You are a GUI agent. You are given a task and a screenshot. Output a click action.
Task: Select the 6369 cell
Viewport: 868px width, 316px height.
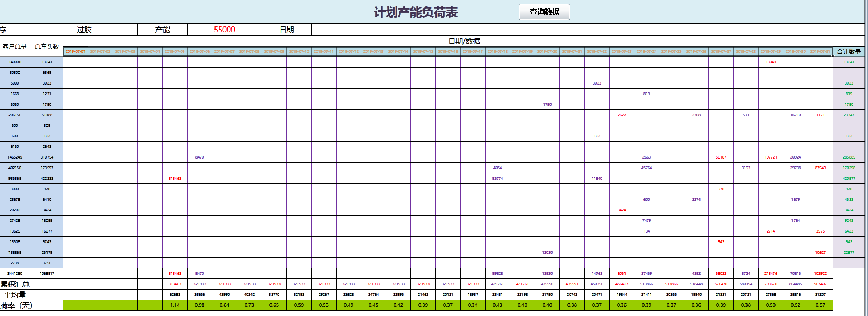point(47,73)
